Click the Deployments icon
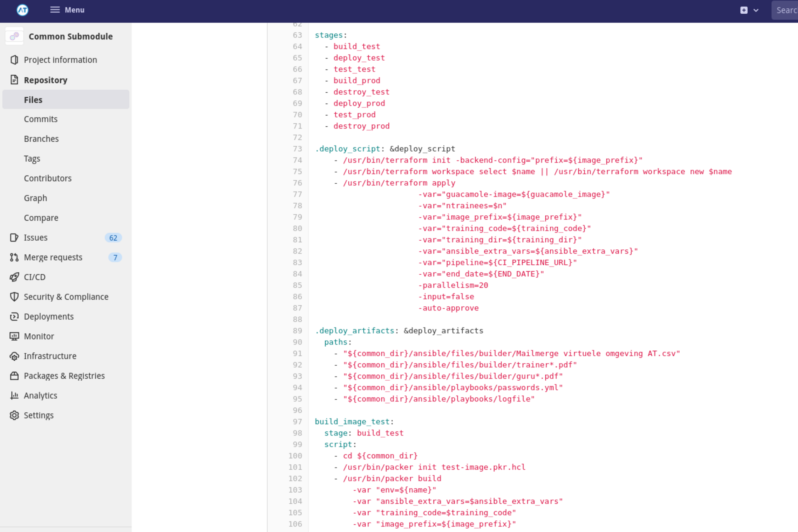798x532 pixels. tap(15, 316)
